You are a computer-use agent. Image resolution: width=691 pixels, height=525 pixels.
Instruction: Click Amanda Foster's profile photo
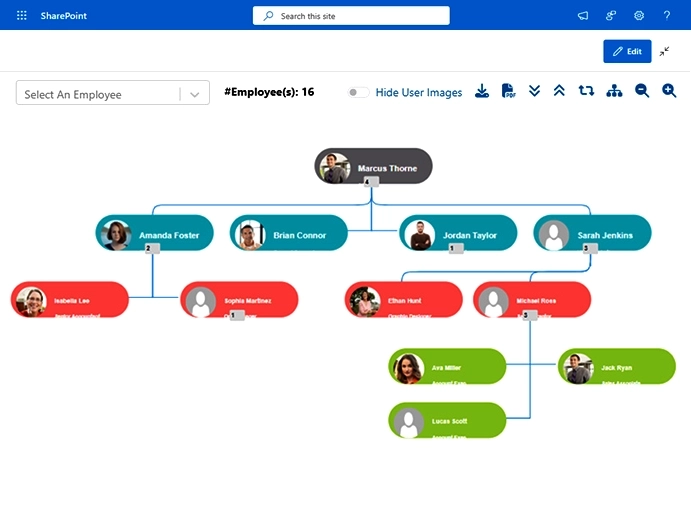click(116, 235)
